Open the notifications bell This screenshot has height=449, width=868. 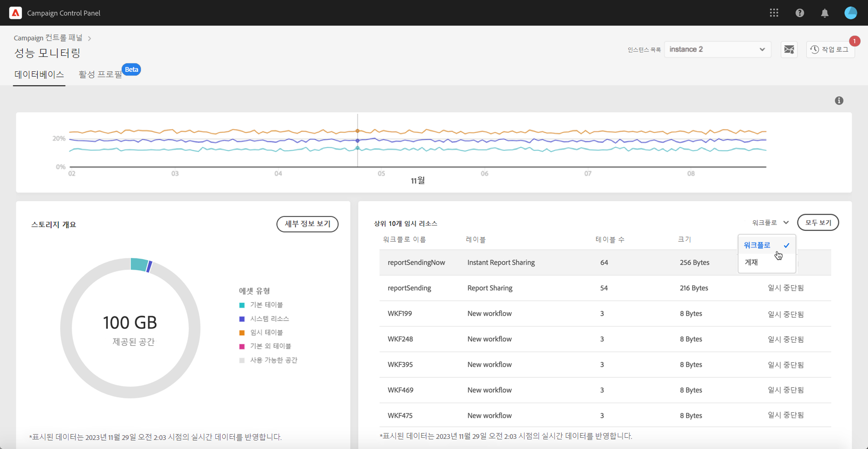pos(824,13)
